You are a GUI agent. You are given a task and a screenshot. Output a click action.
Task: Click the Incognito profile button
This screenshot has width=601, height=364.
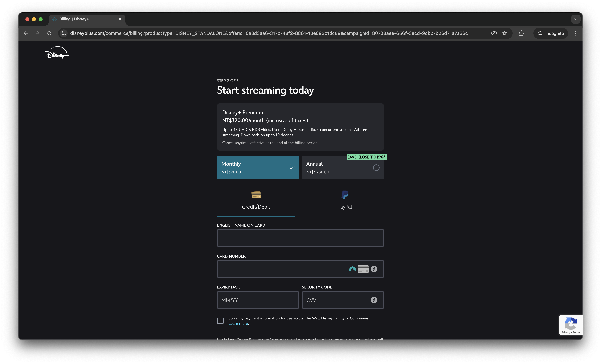(x=551, y=33)
